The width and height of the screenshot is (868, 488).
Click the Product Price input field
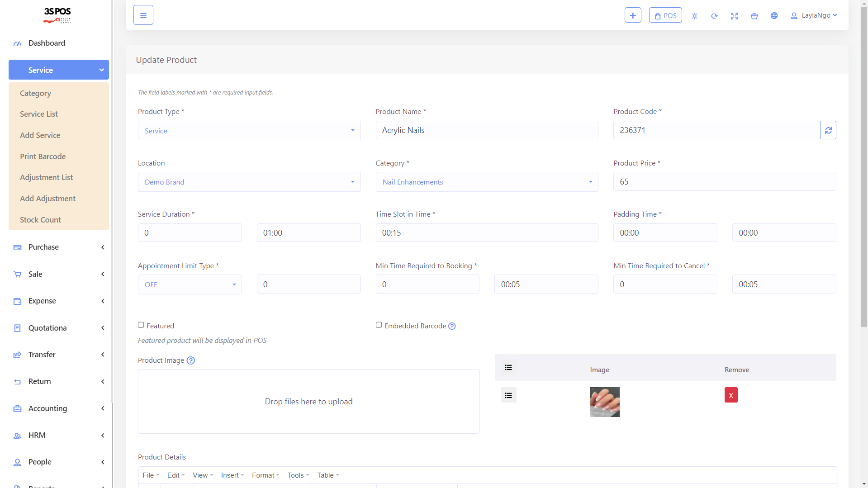724,182
